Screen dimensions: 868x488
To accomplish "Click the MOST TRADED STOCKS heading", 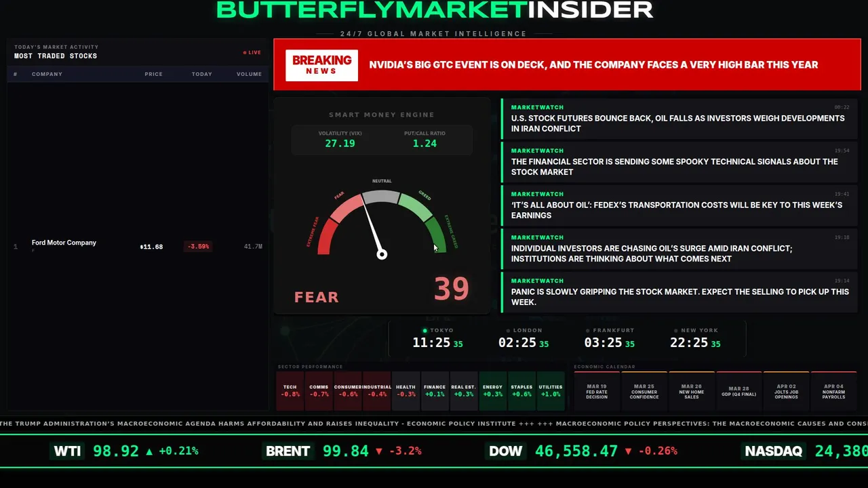I will click(x=56, y=56).
